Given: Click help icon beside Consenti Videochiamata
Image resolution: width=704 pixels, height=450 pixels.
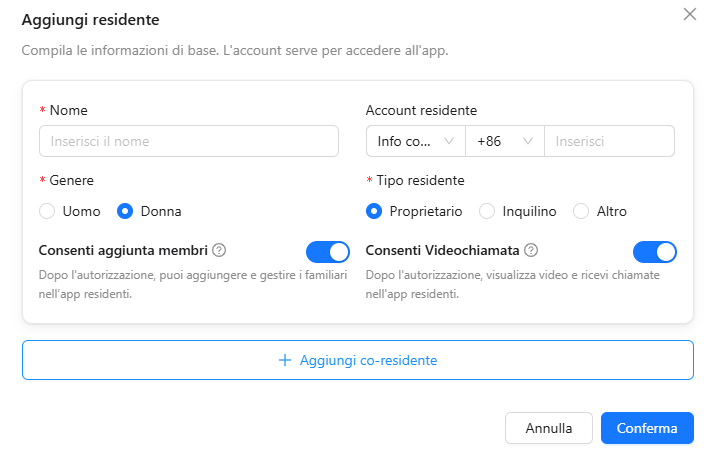Looking at the screenshot, I should coord(531,250).
